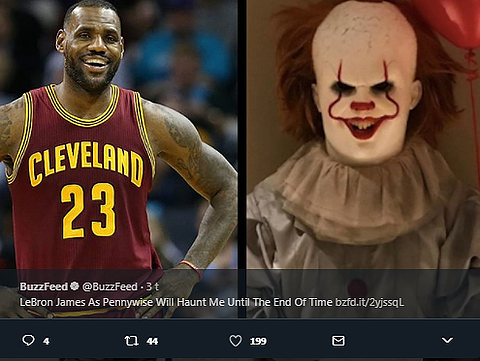Click the number 23 on the jersey

pos(88,211)
